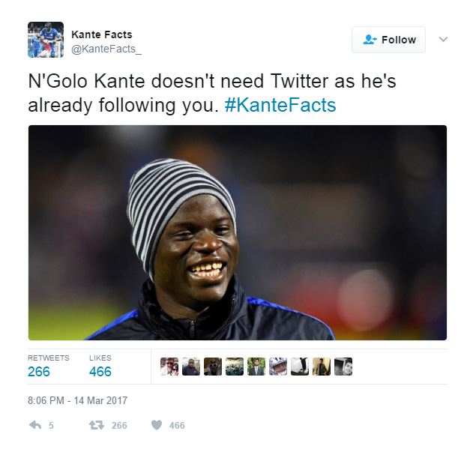Click the first liker avatar in the row

169,367
